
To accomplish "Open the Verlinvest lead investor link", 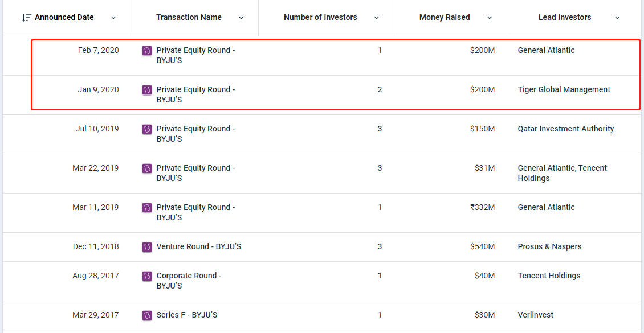I will coord(535,315).
